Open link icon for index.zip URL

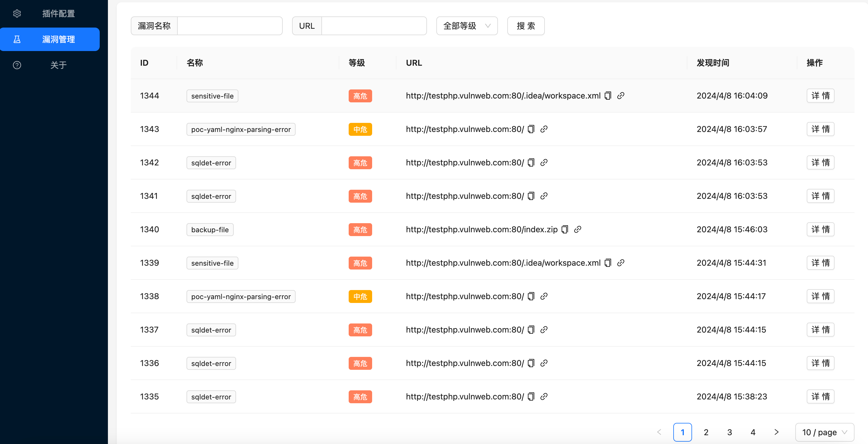tap(578, 229)
